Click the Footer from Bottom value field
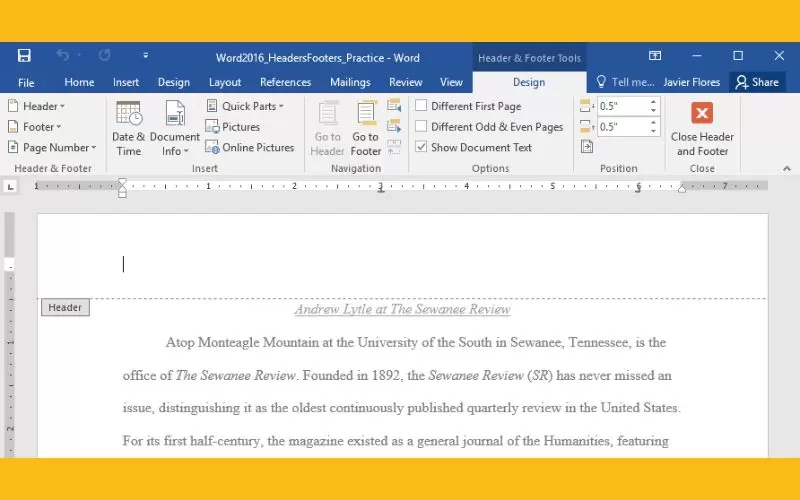800x500 pixels. (622, 127)
